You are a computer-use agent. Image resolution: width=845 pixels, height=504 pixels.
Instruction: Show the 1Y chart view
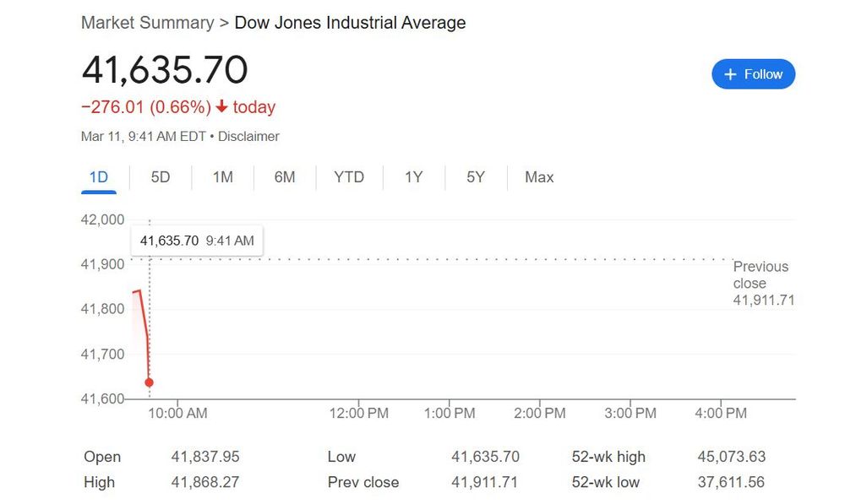414,177
